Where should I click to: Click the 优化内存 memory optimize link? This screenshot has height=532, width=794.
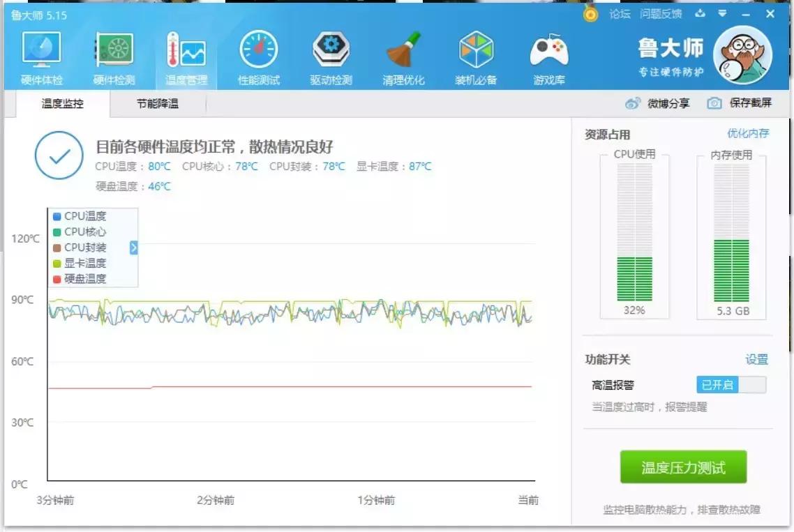point(748,134)
